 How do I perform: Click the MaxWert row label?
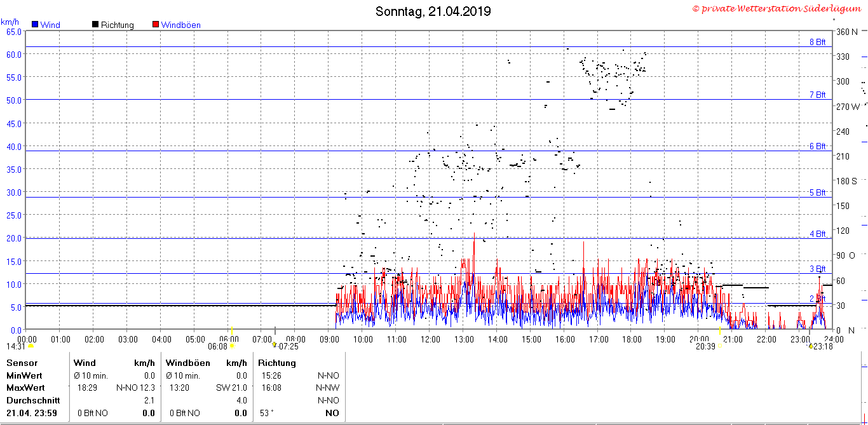coord(25,387)
